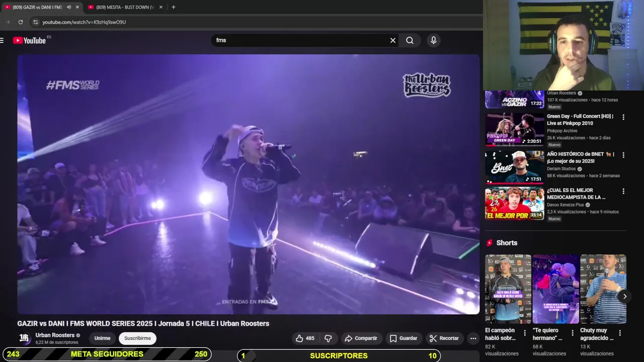The width and height of the screenshot is (644, 362).
Task: Open the EL MEJOR POR thumbnail
Action: [x=514, y=204]
